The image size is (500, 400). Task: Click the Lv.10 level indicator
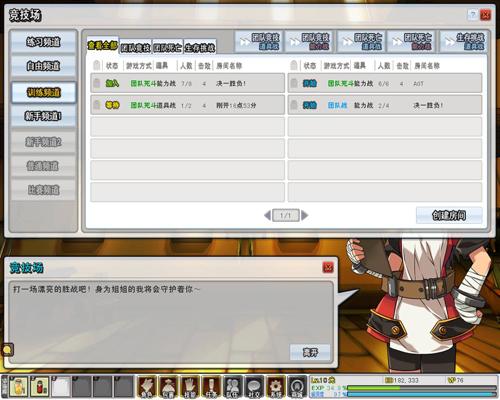point(323,380)
